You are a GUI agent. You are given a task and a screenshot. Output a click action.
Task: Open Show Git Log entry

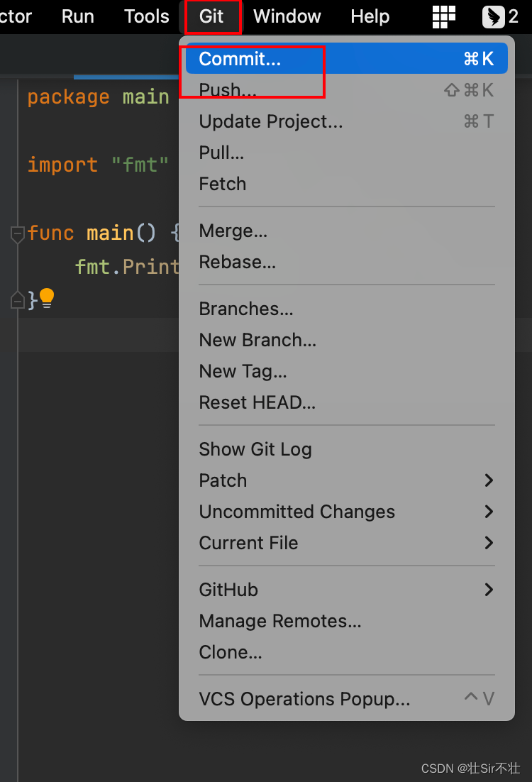347,449
